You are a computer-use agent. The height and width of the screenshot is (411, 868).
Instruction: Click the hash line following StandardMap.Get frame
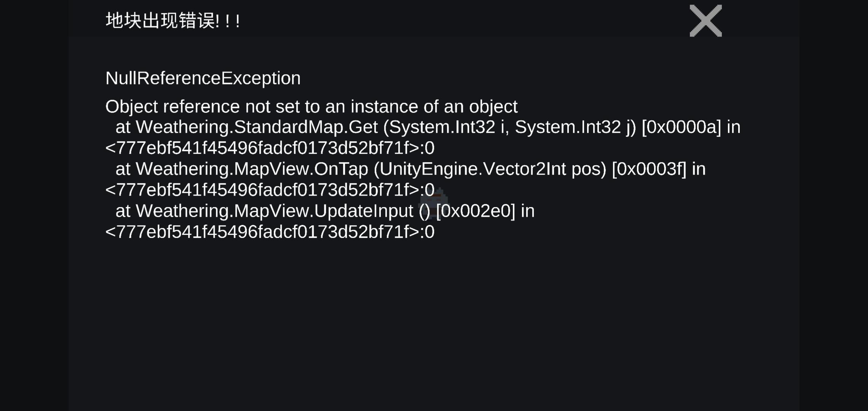click(270, 148)
